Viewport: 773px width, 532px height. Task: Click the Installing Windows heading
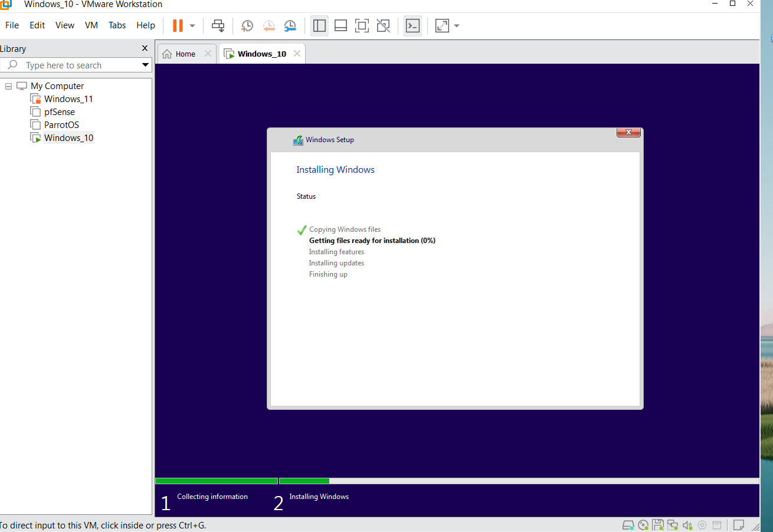click(335, 170)
